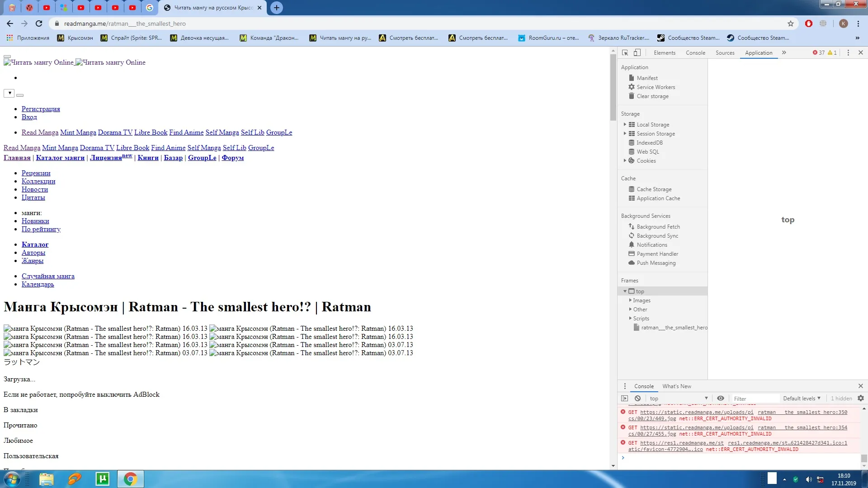Click the Регистрация link
The image size is (868, 488).
click(x=41, y=109)
